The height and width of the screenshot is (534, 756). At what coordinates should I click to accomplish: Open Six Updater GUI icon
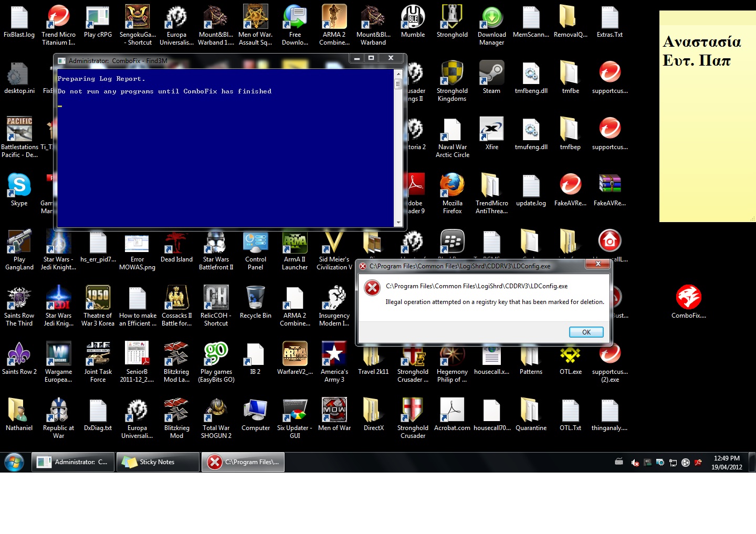click(x=295, y=418)
